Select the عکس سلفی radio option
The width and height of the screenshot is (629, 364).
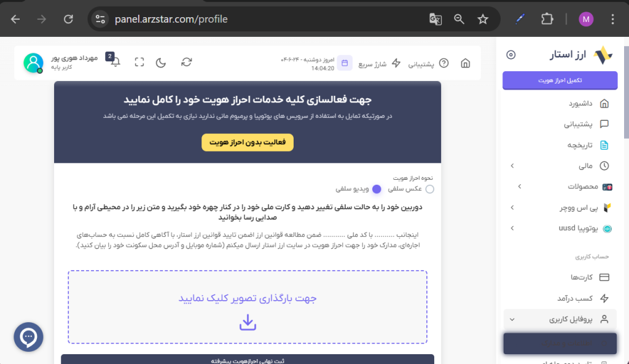pyautogui.click(x=429, y=189)
